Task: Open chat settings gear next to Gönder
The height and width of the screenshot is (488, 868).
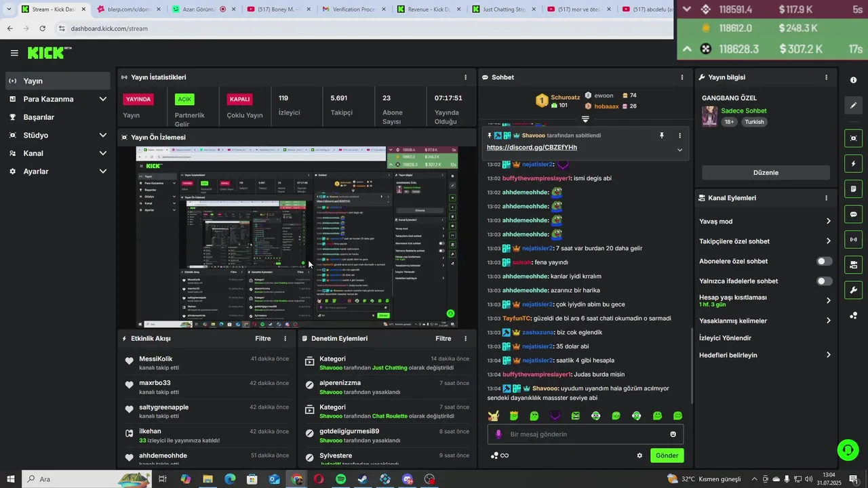Action: click(639, 455)
